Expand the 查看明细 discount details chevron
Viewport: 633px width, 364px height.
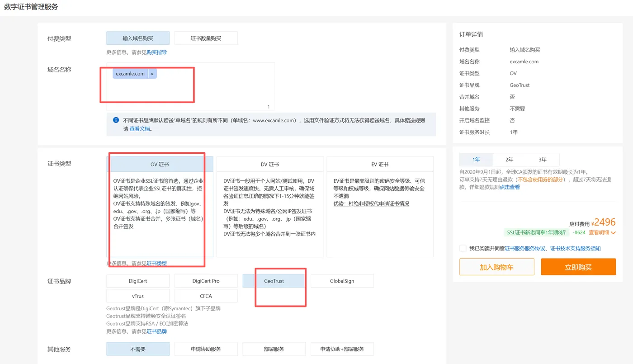pyautogui.click(x=613, y=233)
